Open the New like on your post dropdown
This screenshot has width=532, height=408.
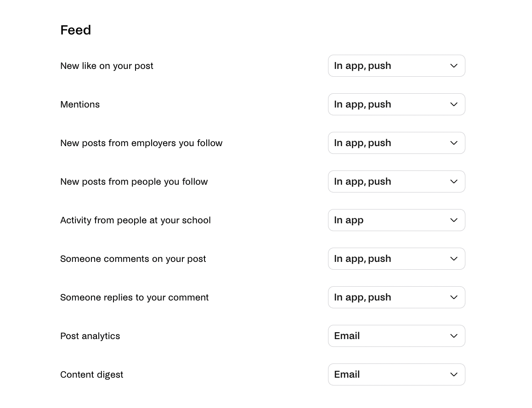pyautogui.click(x=396, y=66)
